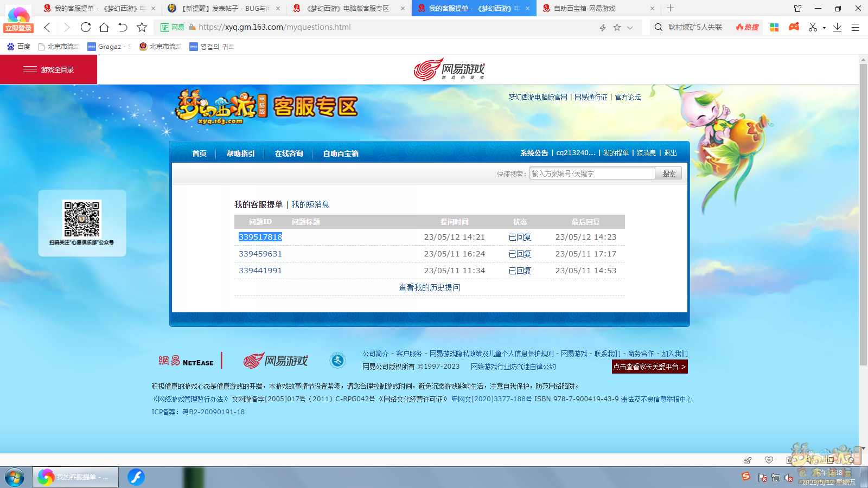Click the heart health-check icon in the status bar

pos(769,460)
